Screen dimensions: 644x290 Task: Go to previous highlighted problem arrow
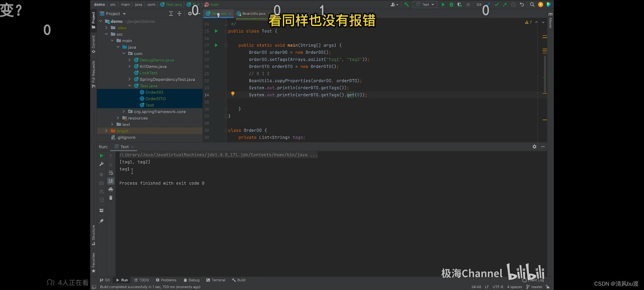click(536, 22)
